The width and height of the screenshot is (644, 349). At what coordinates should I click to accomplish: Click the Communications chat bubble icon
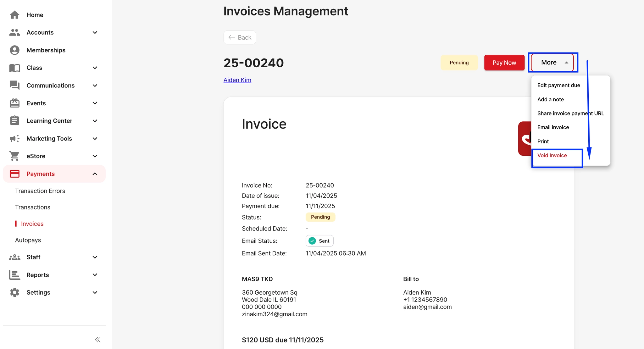(14, 86)
